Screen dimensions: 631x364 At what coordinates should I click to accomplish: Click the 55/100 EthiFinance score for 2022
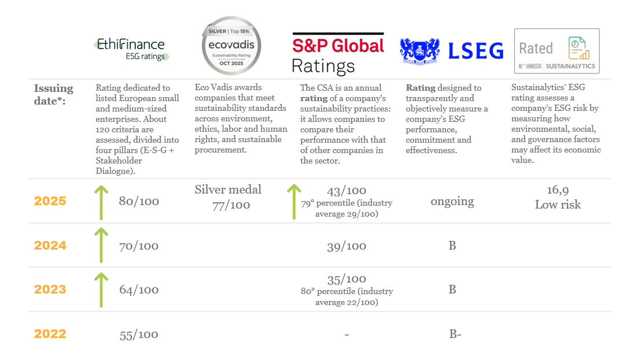[x=138, y=334]
